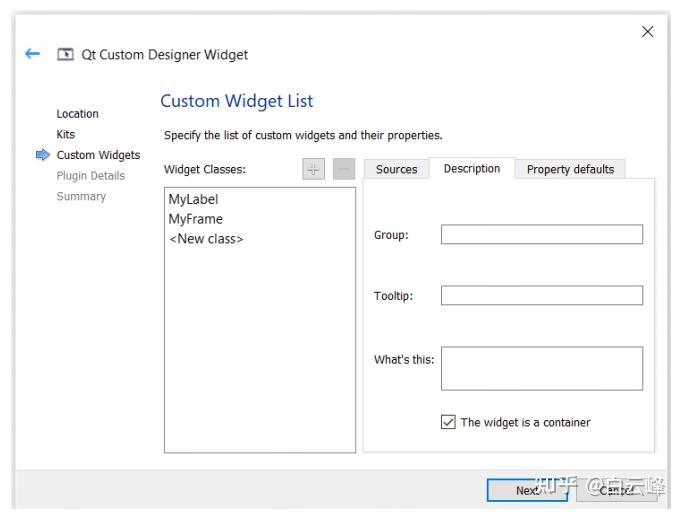Click the Group input field
This screenshot has width=682, height=514.
coord(541,235)
